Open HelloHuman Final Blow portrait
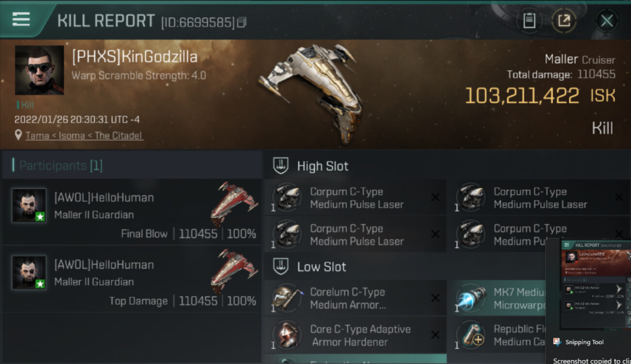Screen dimensions: 631x364 tap(29, 205)
